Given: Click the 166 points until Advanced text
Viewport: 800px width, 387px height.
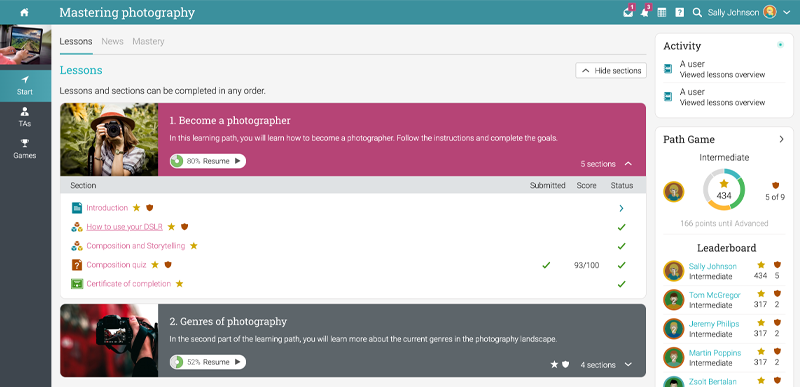Looking at the screenshot, I should [724, 223].
